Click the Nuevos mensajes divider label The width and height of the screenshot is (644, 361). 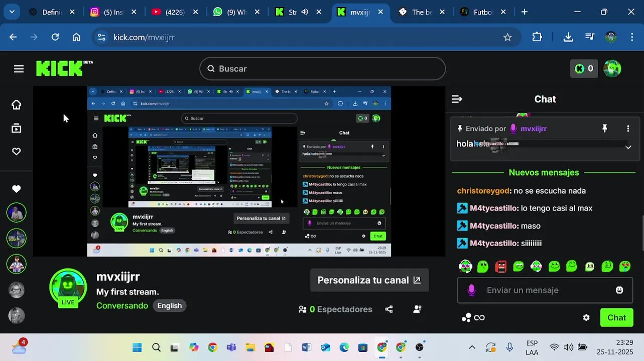(544, 172)
